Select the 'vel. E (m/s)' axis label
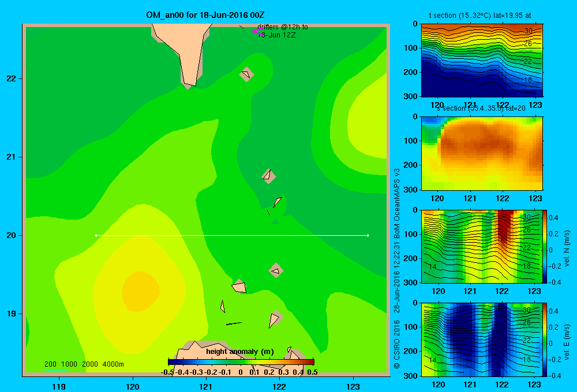577x392 pixels. [x=567, y=341]
